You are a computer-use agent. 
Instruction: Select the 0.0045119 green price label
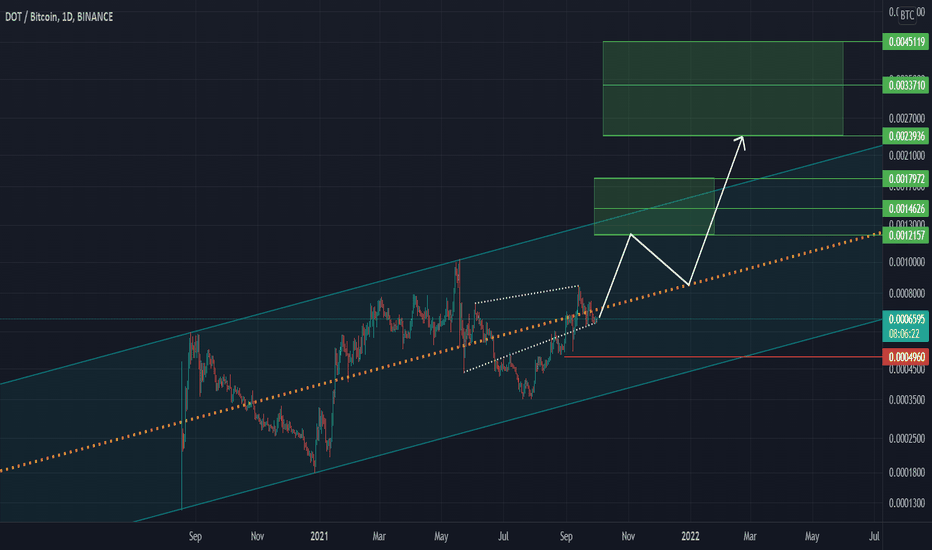coord(906,42)
